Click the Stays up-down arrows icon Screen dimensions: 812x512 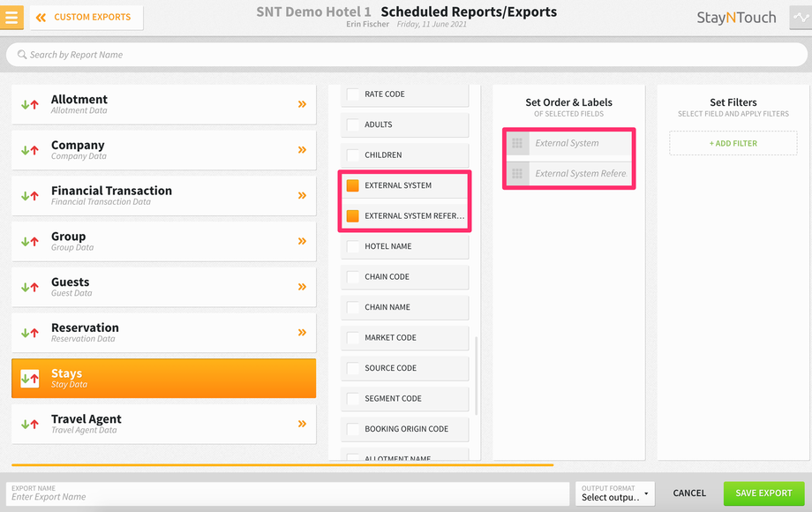(30, 379)
